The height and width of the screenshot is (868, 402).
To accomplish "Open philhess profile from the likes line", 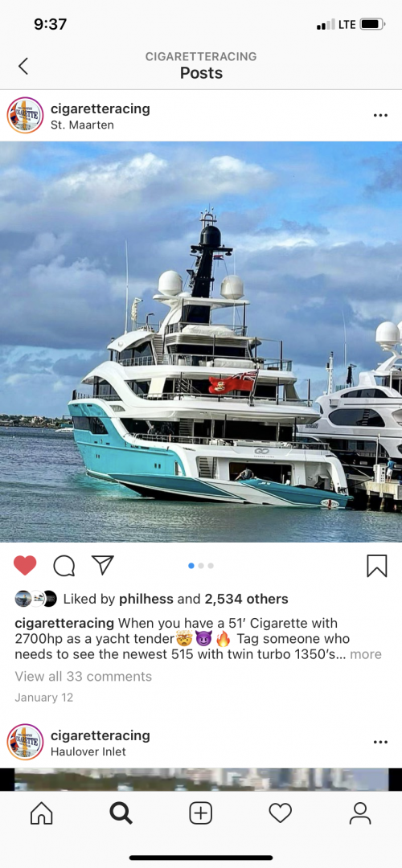I will [x=146, y=599].
